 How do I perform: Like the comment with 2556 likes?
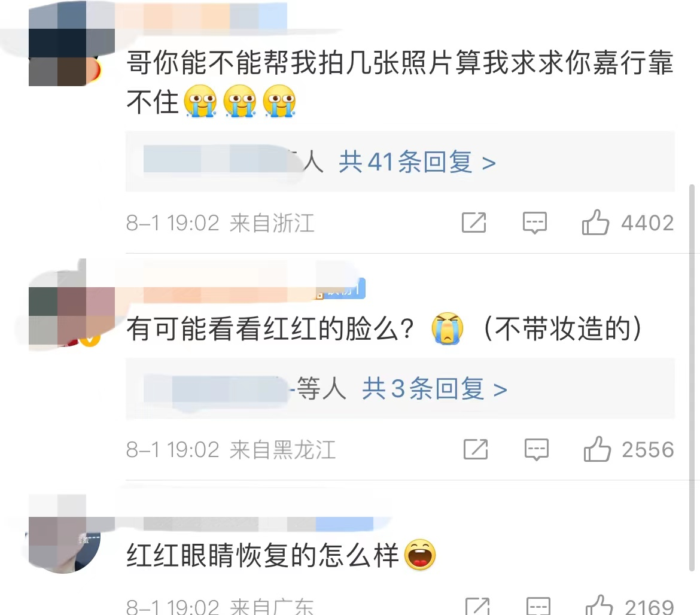pyautogui.click(x=597, y=449)
